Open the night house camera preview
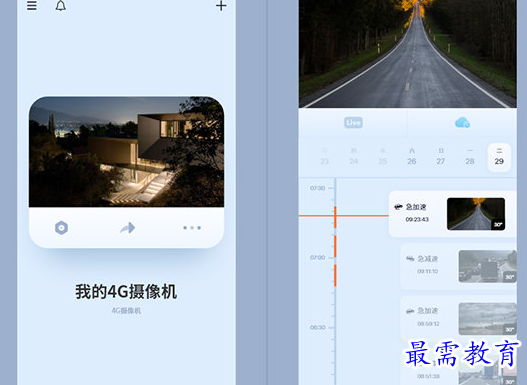527x385 pixels. click(x=126, y=152)
